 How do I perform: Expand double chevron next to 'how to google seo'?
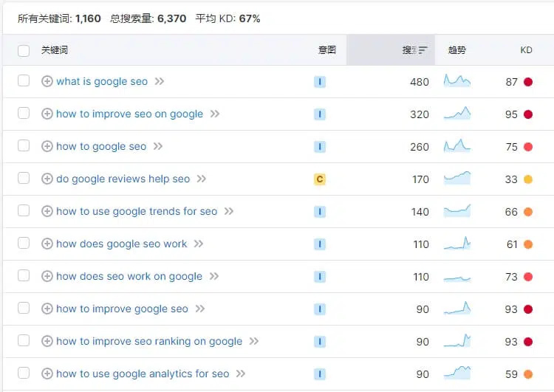coord(158,147)
